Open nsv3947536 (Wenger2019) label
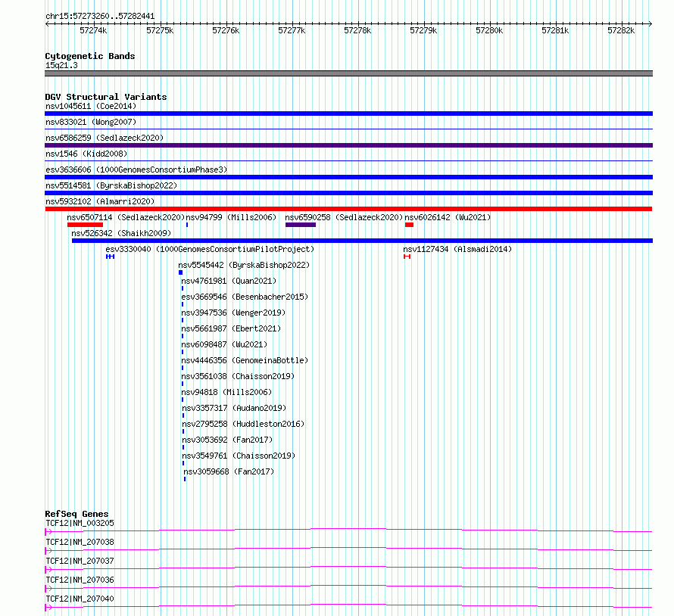The height and width of the screenshot is (616, 674). [x=233, y=313]
